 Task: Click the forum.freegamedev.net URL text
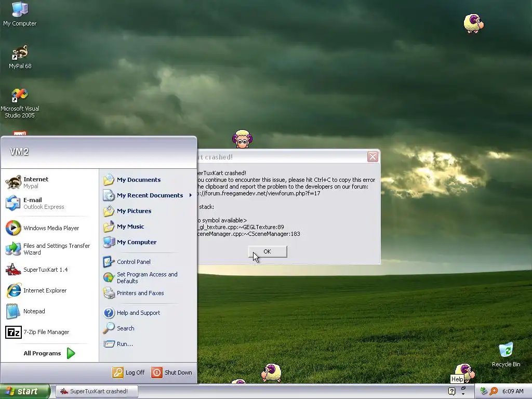pyautogui.click(x=259, y=193)
